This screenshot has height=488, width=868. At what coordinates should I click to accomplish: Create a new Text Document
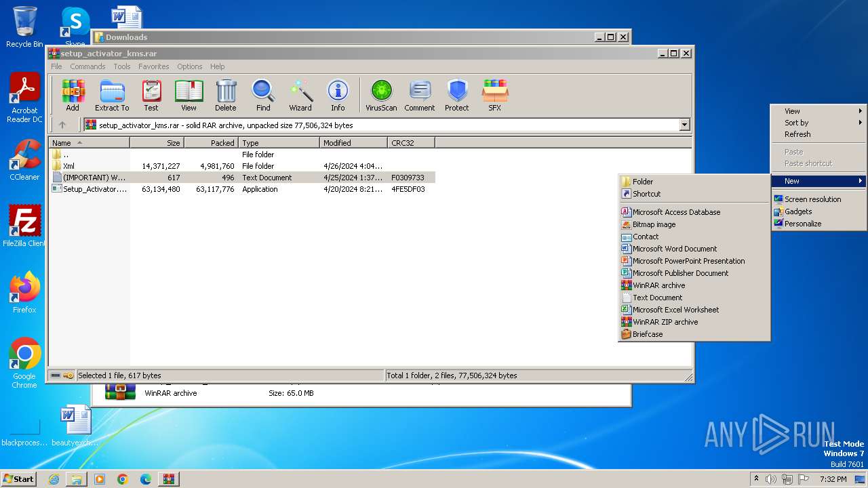(694, 298)
